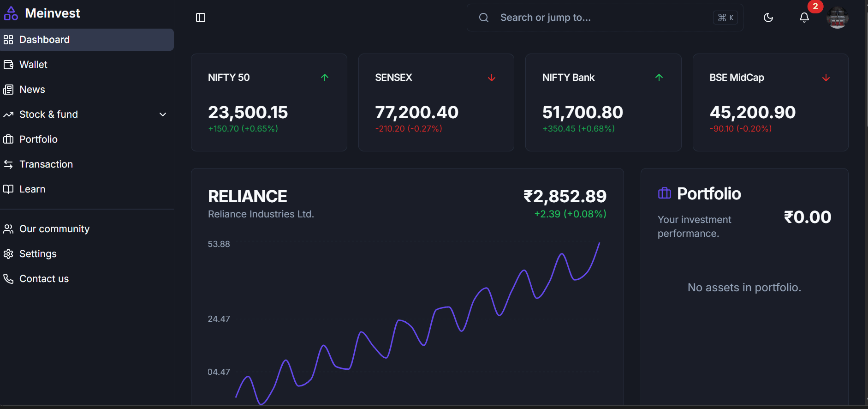Screen dimensions: 868x409
Task: Select the Dashboard grid icon
Action: click(x=8, y=40)
